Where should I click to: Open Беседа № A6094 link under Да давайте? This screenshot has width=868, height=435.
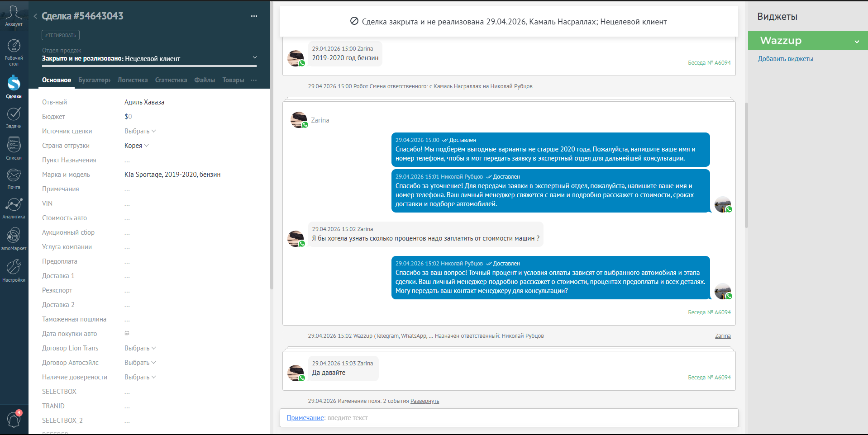[x=709, y=378]
